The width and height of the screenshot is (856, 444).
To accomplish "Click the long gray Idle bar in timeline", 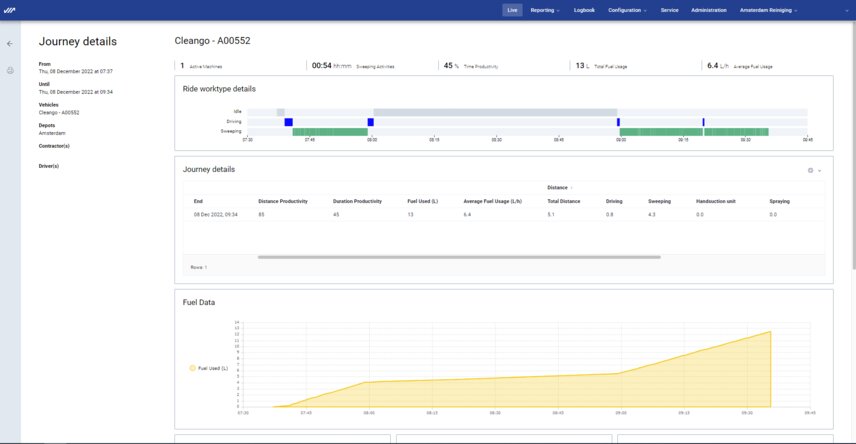I will click(494, 112).
